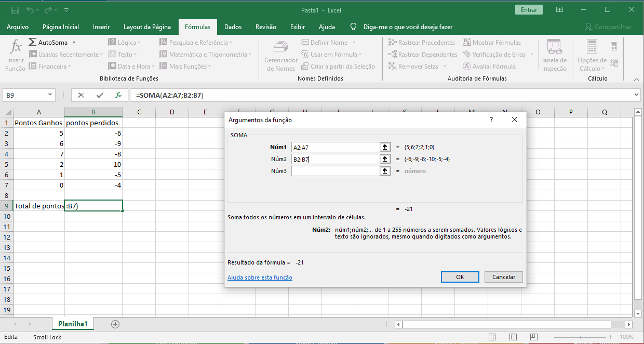
Task: Open the Página Inicial tab
Action: click(x=61, y=27)
